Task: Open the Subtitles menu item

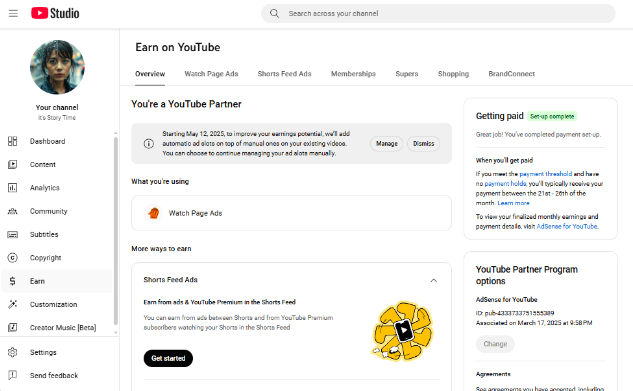Action: pos(44,234)
